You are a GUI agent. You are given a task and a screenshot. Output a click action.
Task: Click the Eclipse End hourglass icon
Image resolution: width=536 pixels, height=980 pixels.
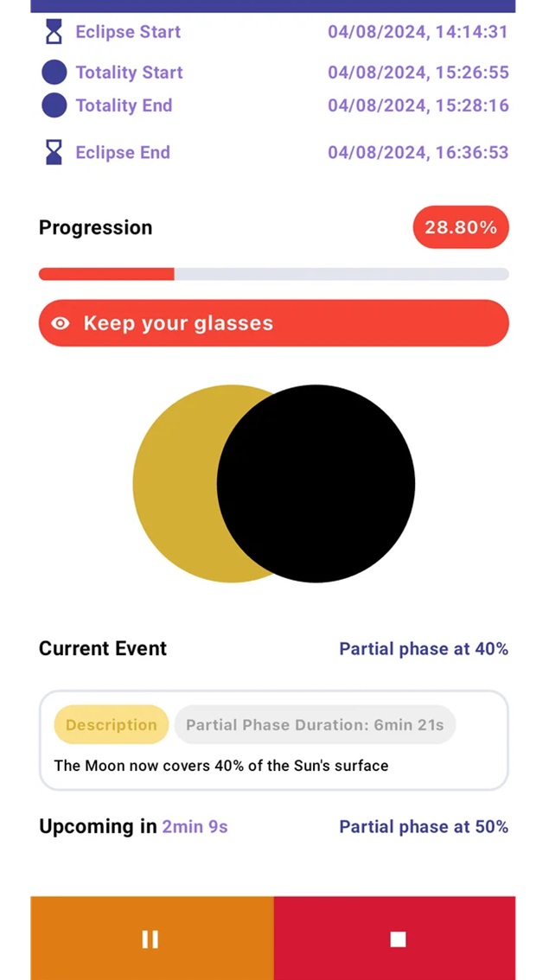point(54,152)
